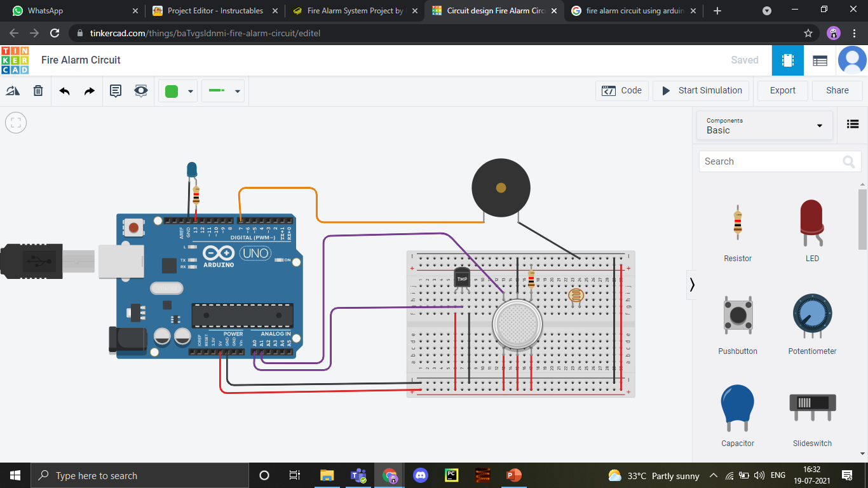Viewport: 868px width, 488px height.
Task: Open the Code editor
Action: pyautogui.click(x=622, y=90)
